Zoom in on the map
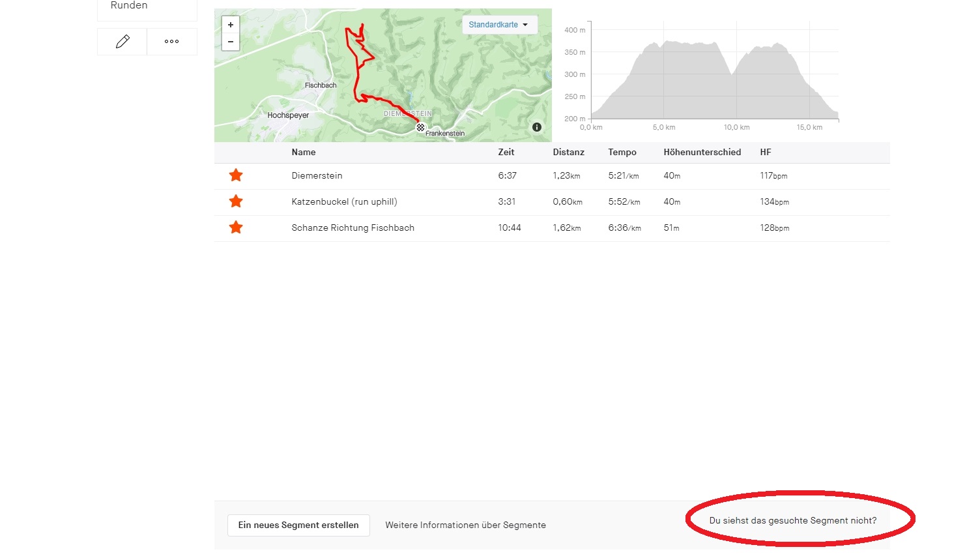980x560 pixels. 231,25
